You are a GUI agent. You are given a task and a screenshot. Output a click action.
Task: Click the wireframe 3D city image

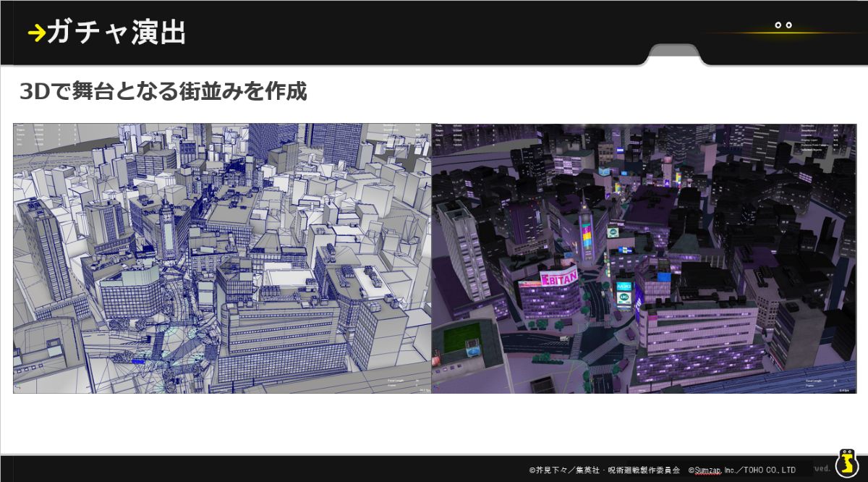pos(222,258)
